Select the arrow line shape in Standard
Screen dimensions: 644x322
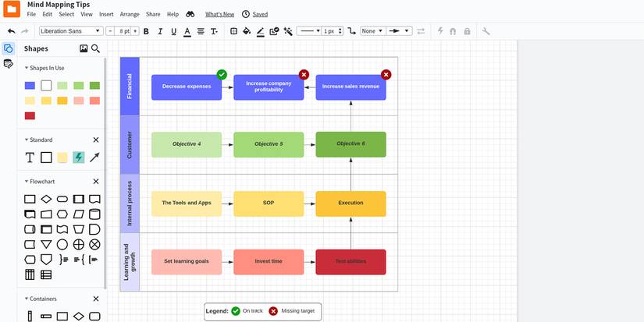coord(94,157)
